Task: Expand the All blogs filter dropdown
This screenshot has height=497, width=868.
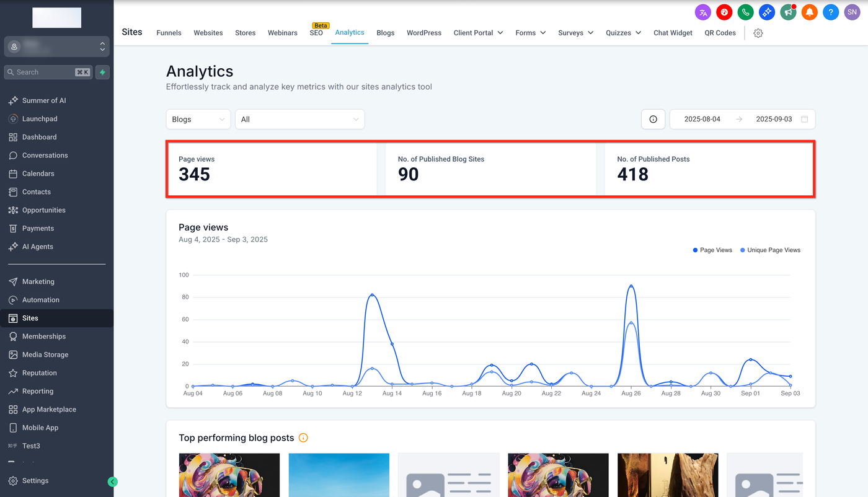Action: point(299,119)
